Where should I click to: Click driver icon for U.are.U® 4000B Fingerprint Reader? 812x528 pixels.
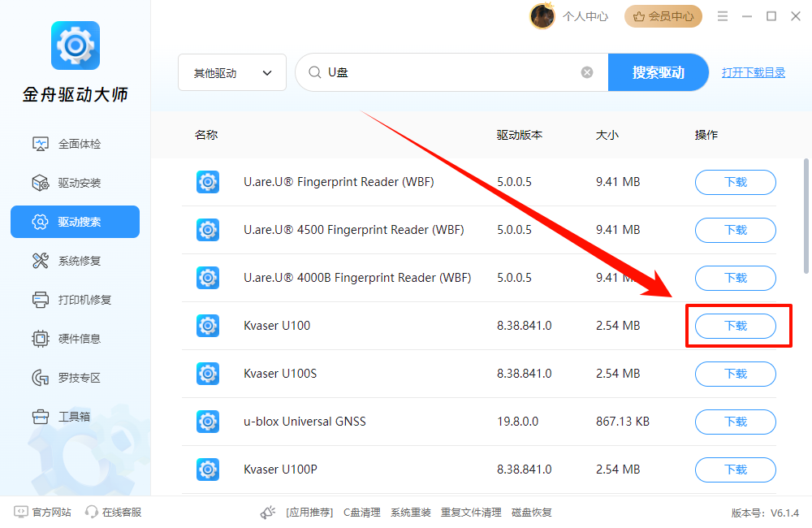(208, 278)
